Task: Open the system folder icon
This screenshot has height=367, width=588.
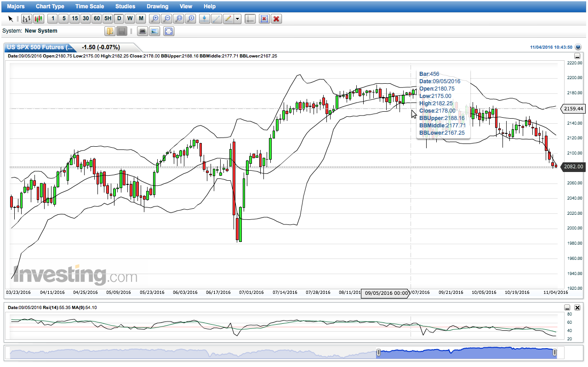Action: [110, 31]
